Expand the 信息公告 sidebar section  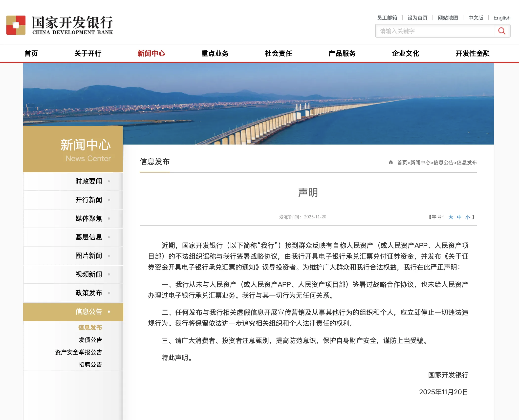89,312
